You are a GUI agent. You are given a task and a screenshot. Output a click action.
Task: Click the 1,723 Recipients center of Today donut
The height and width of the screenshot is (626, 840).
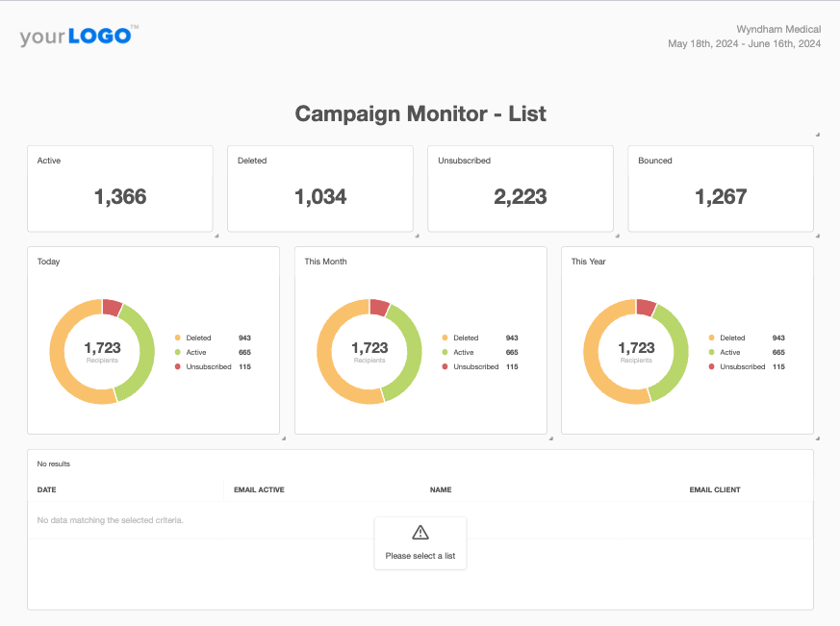102,351
